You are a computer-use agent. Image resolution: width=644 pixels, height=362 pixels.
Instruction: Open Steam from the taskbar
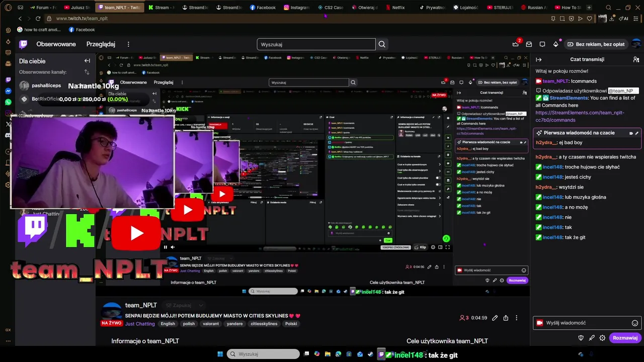(370, 354)
